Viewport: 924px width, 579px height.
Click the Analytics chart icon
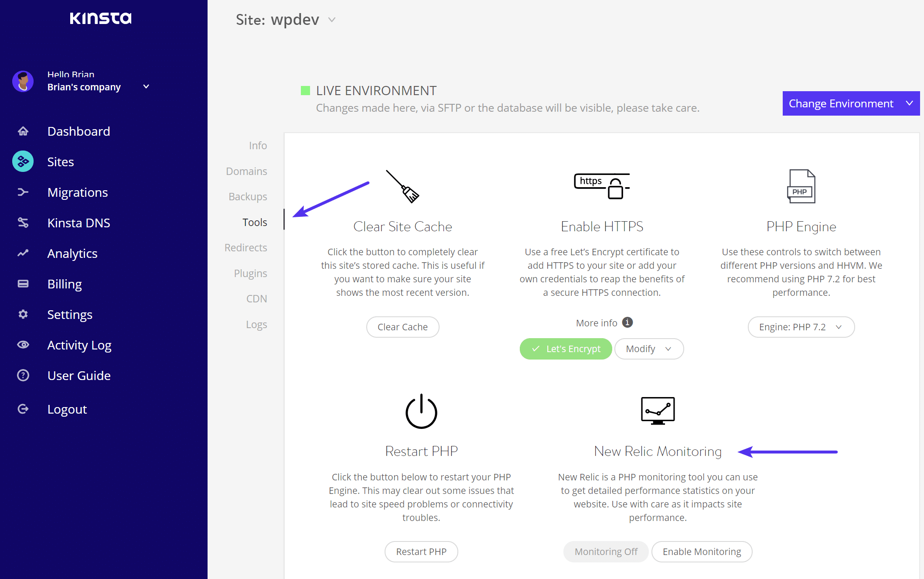pyautogui.click(x=23, y=253)
